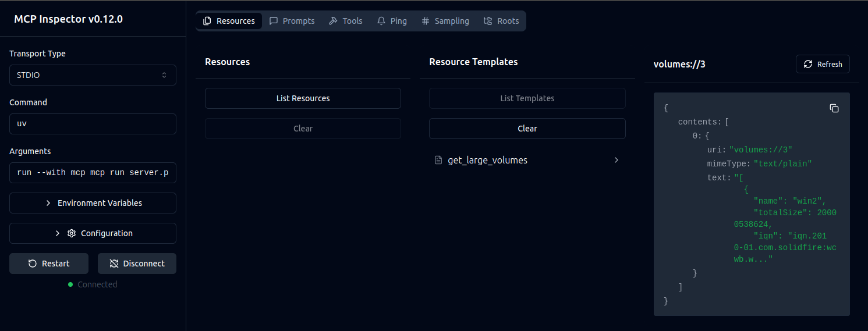This screenshot has height=331, width=868.
Task: Click the Connected status text
Action: coord(97,284)
